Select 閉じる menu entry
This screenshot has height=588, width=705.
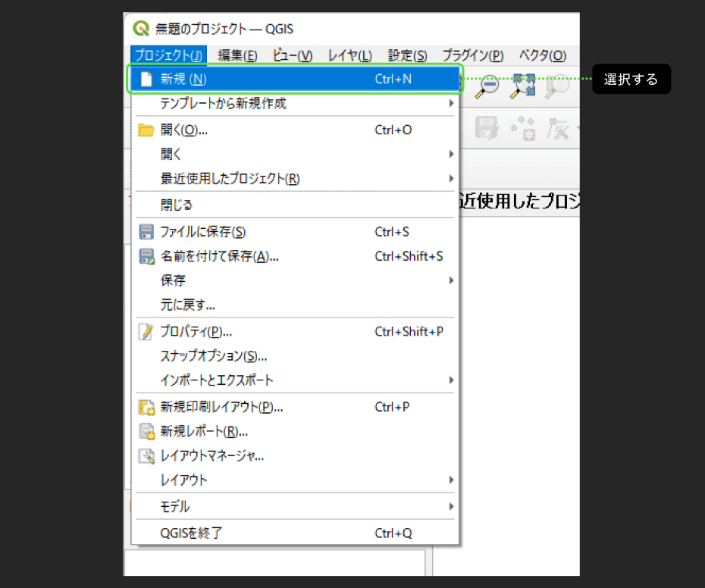click(295, 205)
